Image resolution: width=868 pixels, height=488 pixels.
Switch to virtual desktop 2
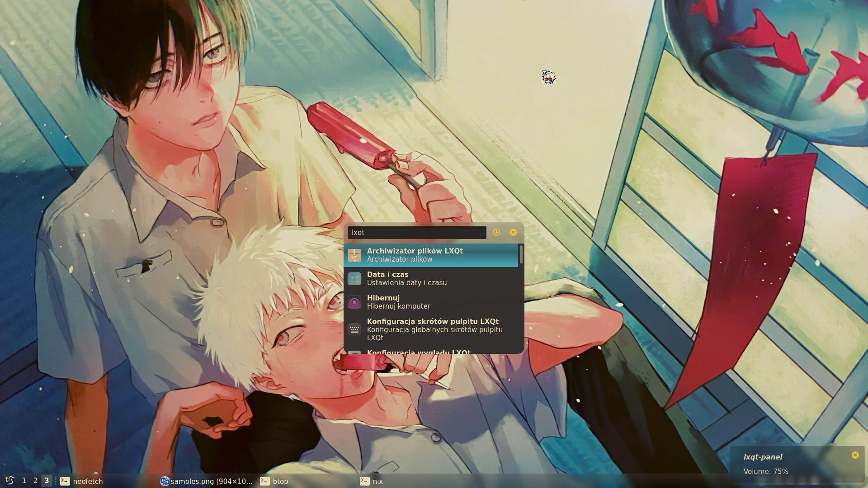point(35,481)
